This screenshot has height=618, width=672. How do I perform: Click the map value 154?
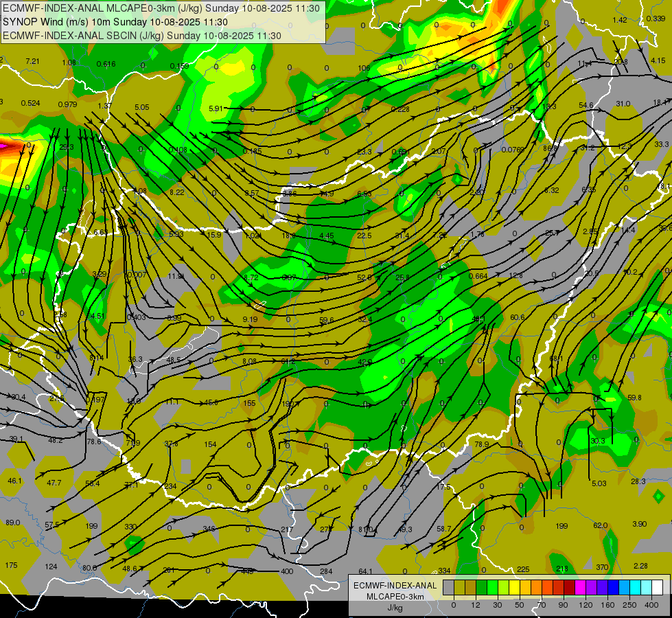click(210, 444)
